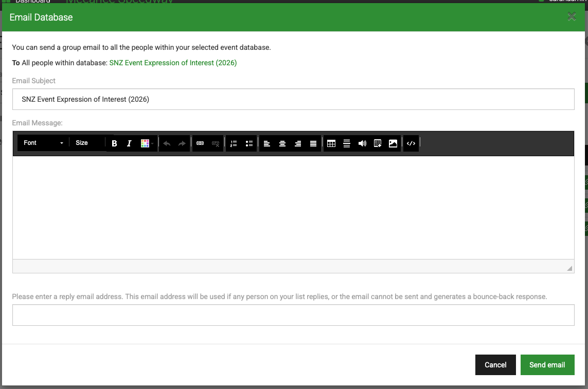This screenshot has height=389, width=588.
Task: Switch to HTML source code view
Action: click(411, 143)
